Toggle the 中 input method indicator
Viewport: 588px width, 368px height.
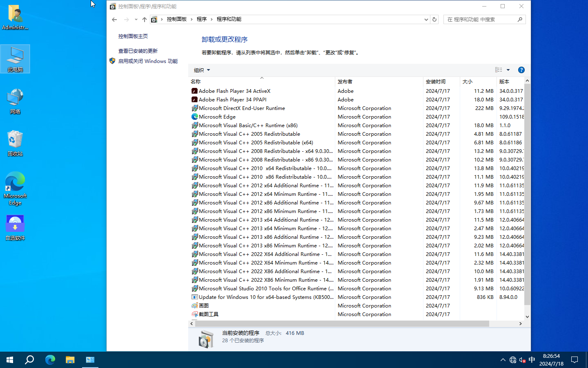coord(532,360)
